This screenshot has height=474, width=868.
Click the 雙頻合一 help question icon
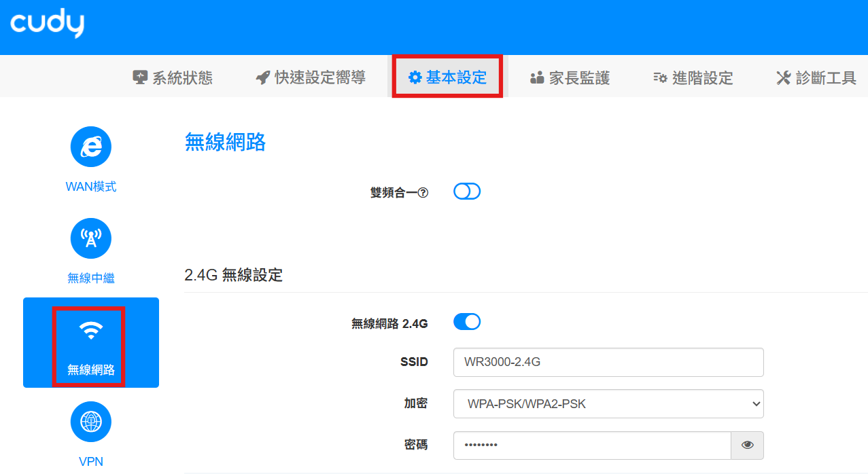click(423, 193)
